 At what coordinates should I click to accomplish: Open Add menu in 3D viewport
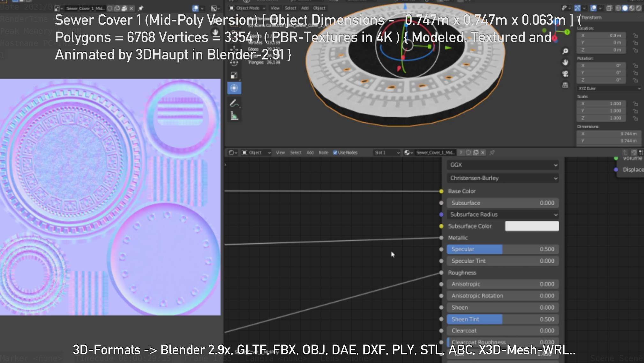[x=305, y=8]
